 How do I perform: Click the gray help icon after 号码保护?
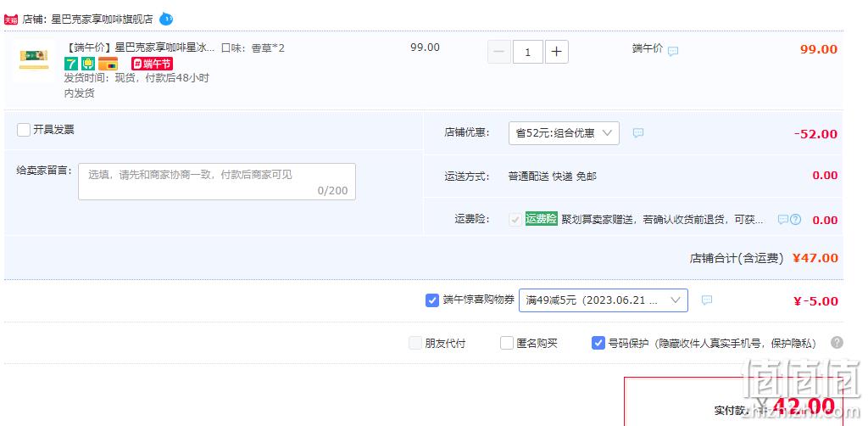pyautogui.click(x=837, y=342)
